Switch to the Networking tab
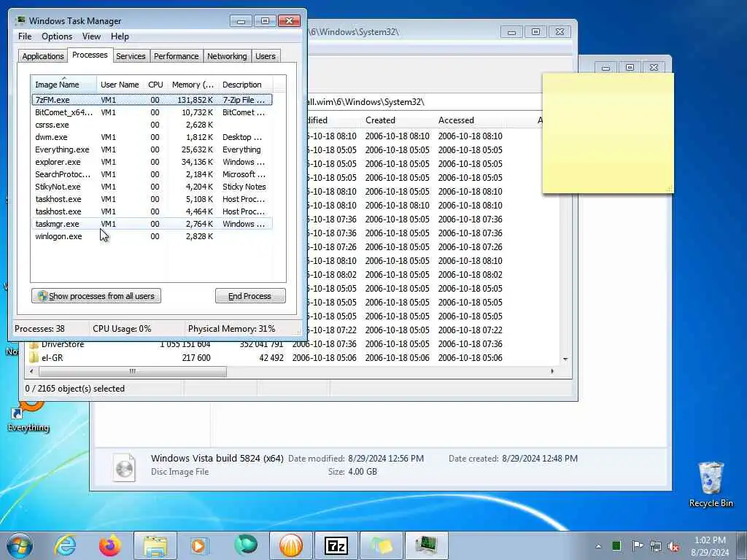The image size is (747, 560). tap(227, 56)
